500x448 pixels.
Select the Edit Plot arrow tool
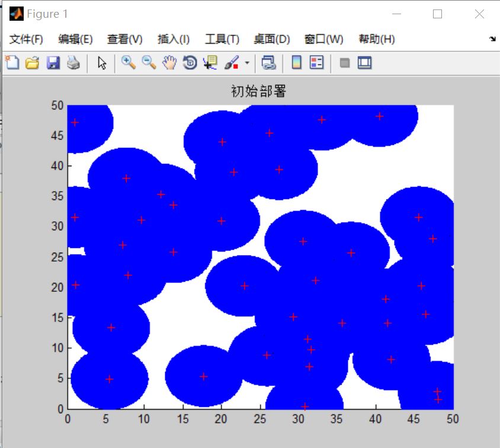coord(102,63)
